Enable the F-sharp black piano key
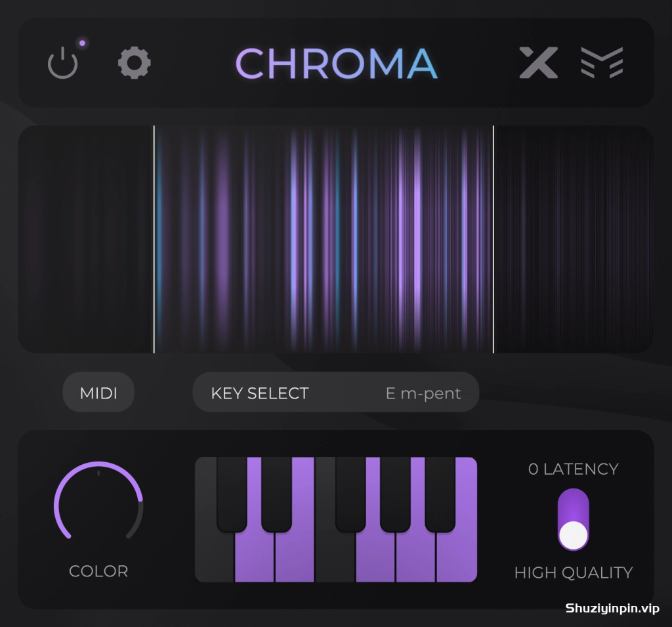 (350, 494)
